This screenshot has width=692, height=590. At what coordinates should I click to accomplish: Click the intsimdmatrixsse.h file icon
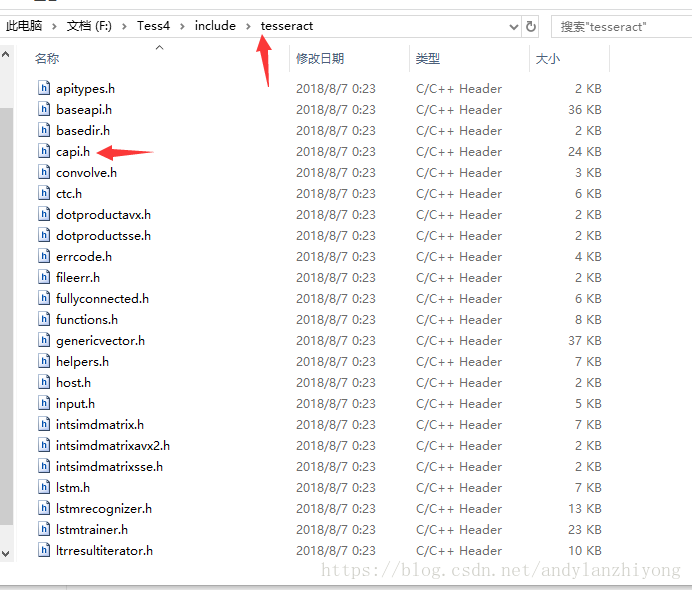pos(44,466)
